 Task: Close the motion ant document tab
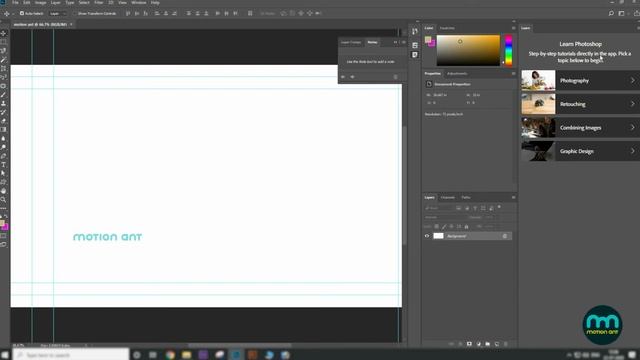71,24
